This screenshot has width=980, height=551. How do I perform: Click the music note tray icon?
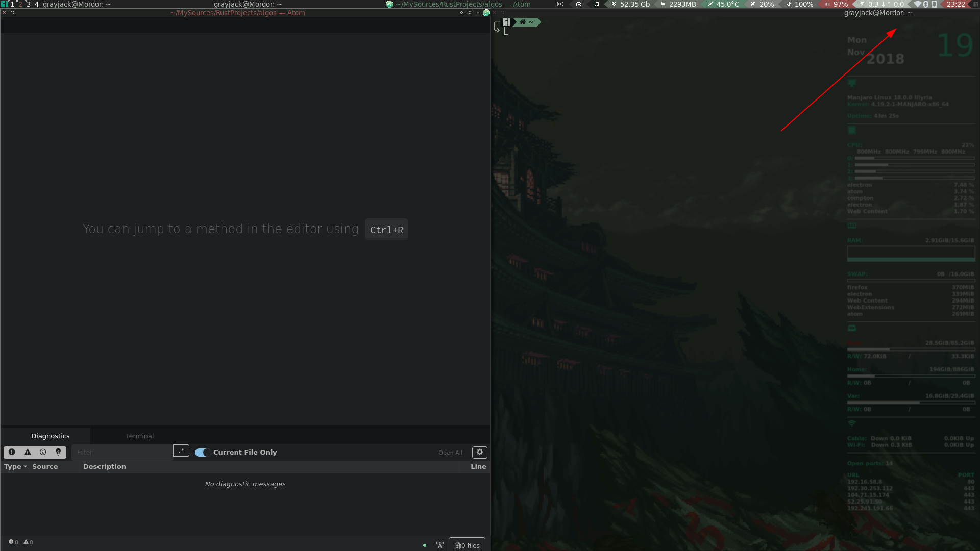597,4
